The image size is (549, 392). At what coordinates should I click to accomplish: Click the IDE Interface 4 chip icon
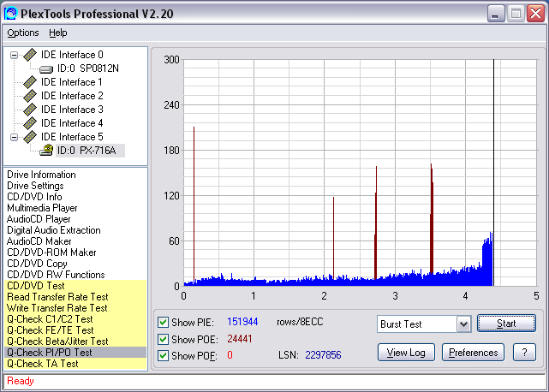click(30, 123)
